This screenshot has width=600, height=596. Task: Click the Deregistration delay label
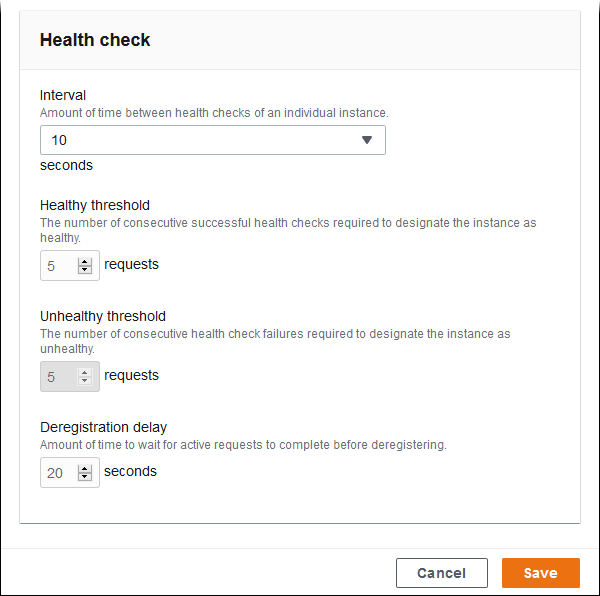tap(103, 427)
